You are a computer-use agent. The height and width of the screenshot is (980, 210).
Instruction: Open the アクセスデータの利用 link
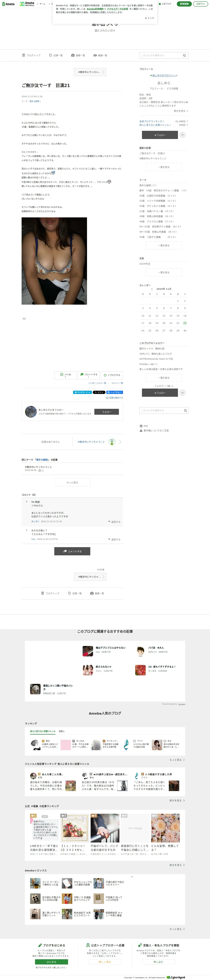pyautogui.click(x=117, y=9)
